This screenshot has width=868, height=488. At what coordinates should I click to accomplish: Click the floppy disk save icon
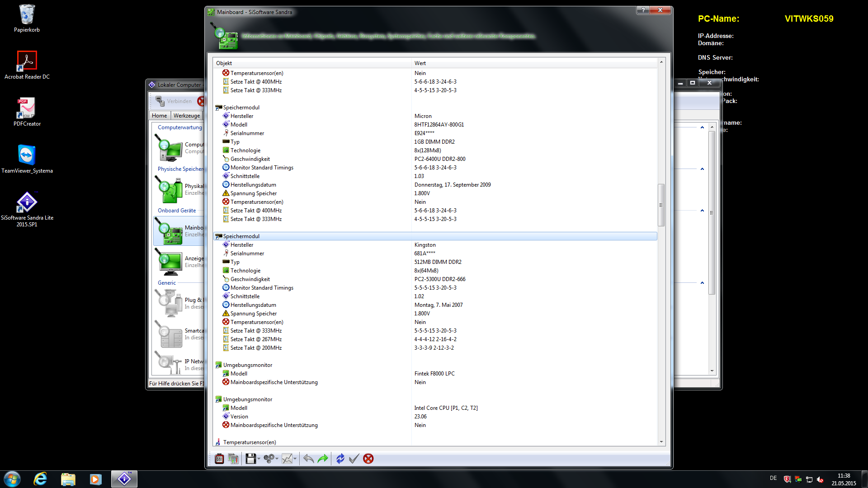coord(250,459)
